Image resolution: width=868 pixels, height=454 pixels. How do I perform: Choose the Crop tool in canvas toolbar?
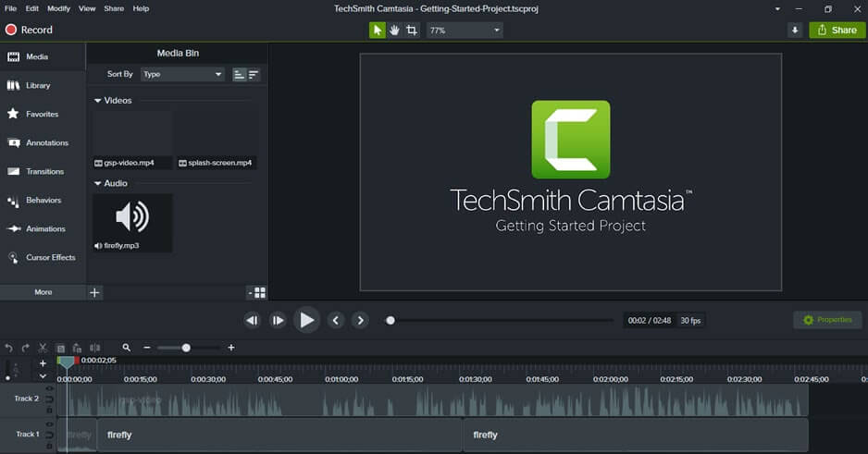pos(411,31)
